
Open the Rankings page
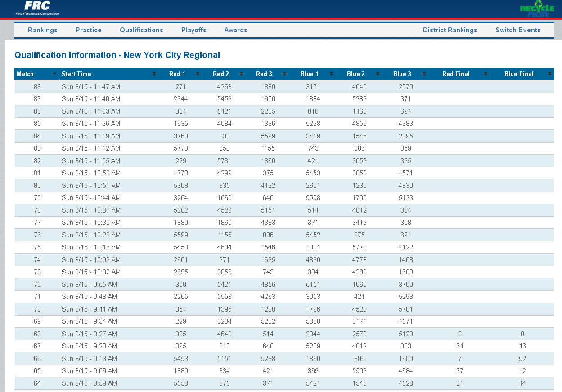(43, 30)
